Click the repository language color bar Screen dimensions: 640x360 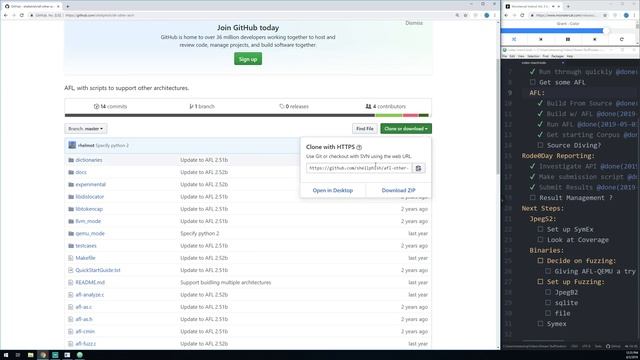coord(247,116)
